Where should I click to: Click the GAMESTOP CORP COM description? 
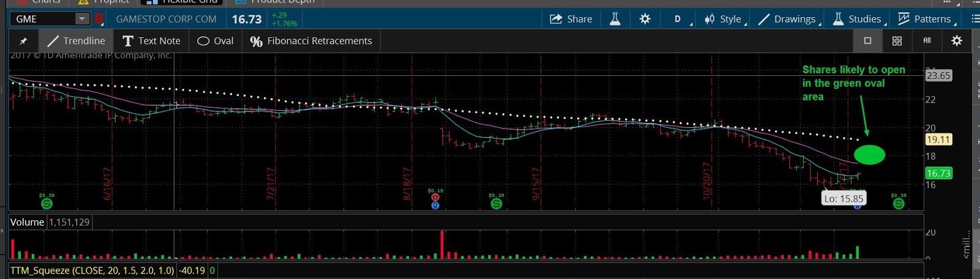(166, 19)
